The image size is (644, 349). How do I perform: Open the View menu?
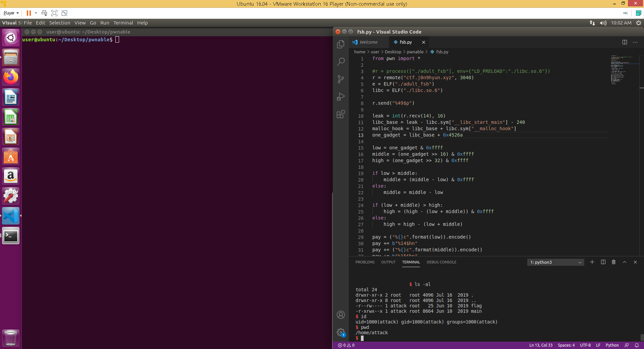[x=80, y=23]
